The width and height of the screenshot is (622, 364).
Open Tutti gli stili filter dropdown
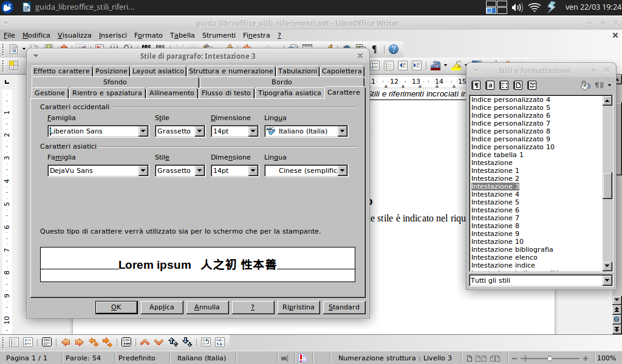(x=607, y=280)
